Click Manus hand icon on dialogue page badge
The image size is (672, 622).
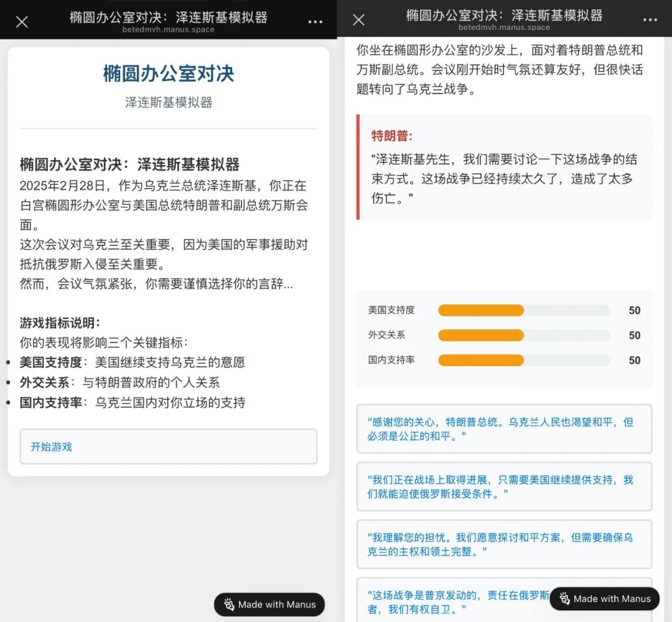(564, 599)
